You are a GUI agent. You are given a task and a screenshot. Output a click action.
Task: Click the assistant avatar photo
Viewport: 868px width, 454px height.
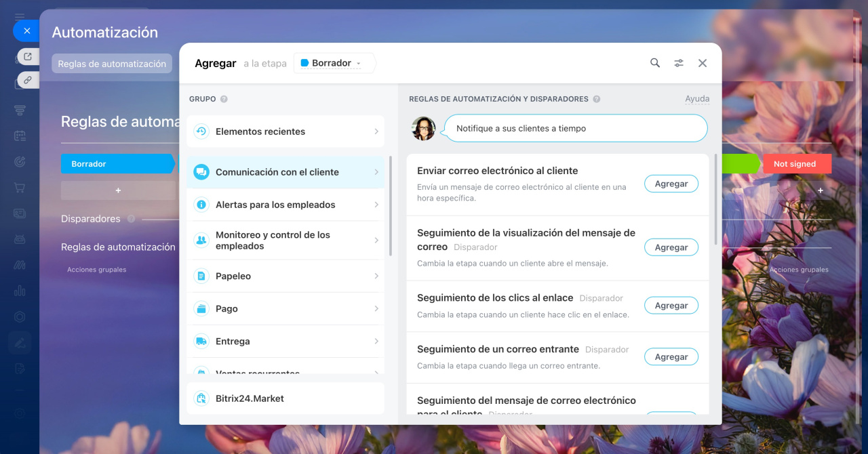coord(424,128)
